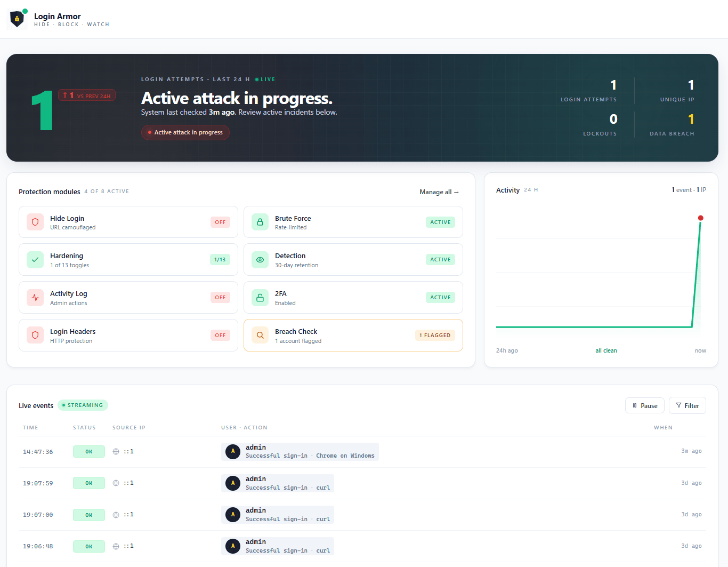Image resolution: width=728 pixels, height=567 pixels.
Task: Click the Detection eye icon
Action: click(260, 259)
